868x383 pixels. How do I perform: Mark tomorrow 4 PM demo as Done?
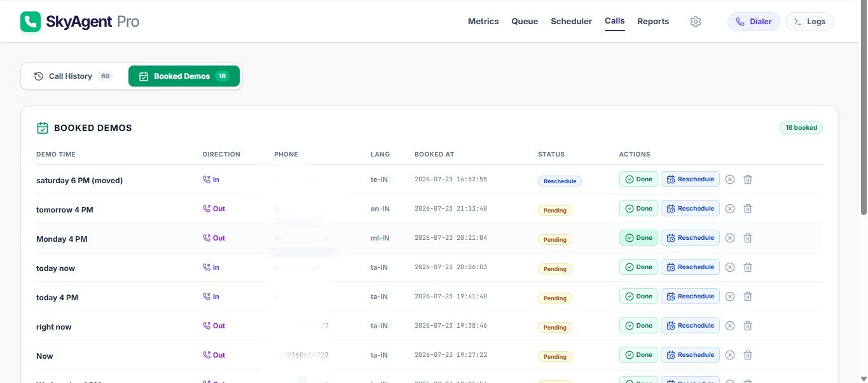[x=638, y=209]
